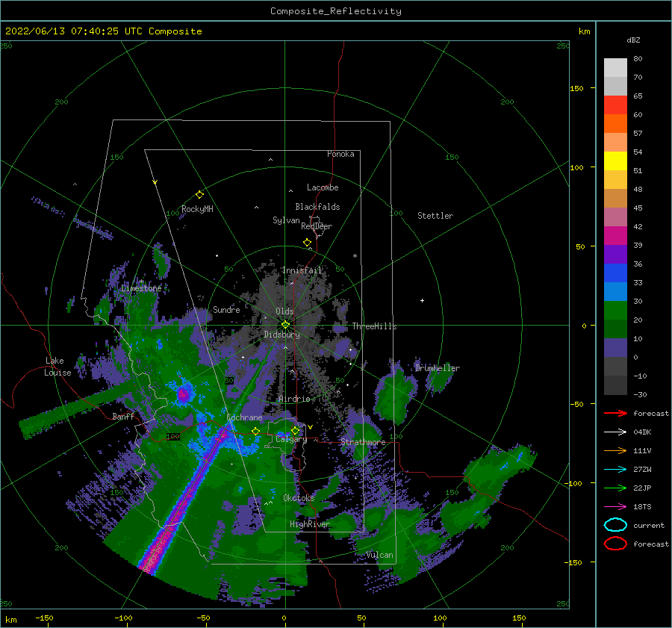Click the 65 dBZ gray swatch
The height and width of the screenshot is (628, 672).
click(615, 86)
